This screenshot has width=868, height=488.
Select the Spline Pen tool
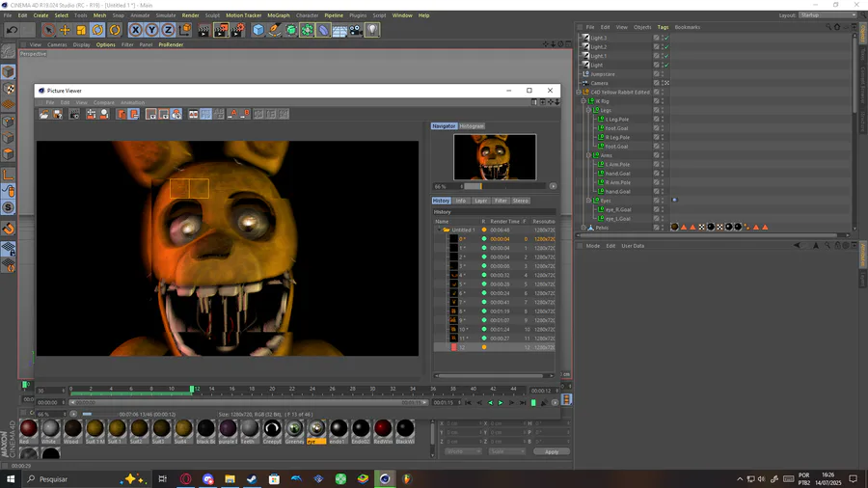click(x=275, y=30)
